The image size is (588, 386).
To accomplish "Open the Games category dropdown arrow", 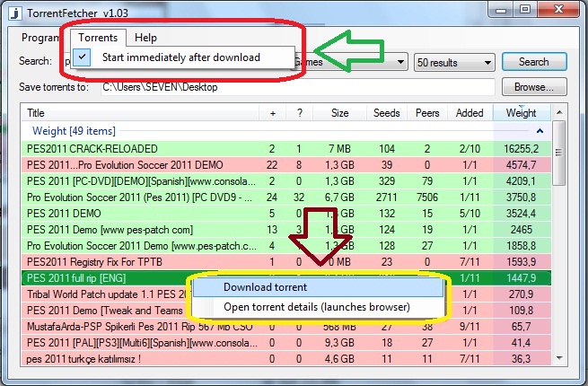I will (400, 62).
